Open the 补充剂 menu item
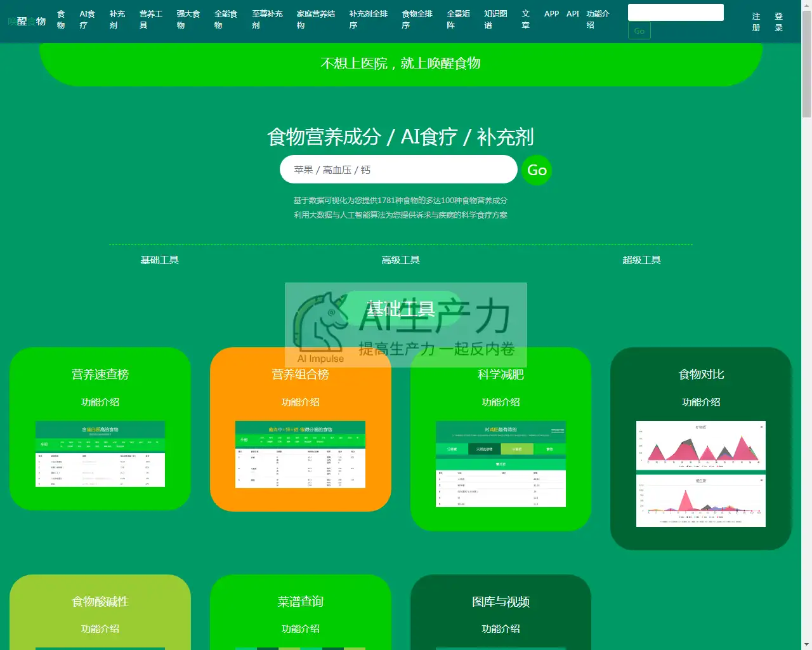Screen dimensions: 812x650 117,20
